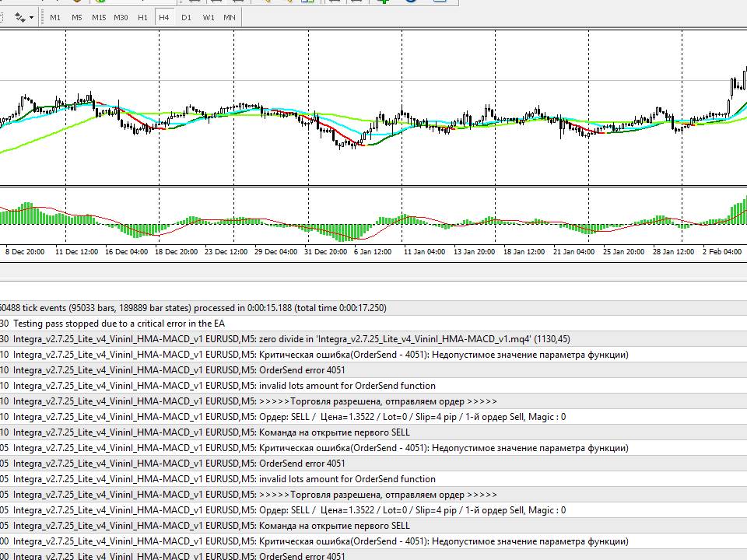
Task: Click the '13 Jan 20:00' time axis label
Action: pos(474,251)
